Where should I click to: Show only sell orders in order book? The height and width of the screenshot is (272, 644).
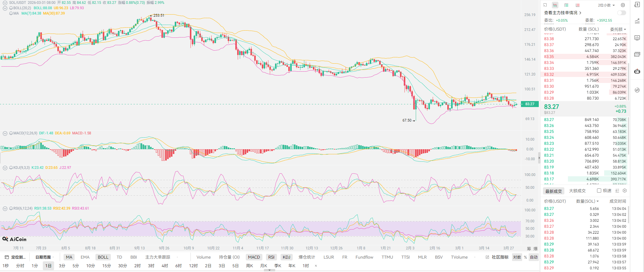click(x=578, y=5)
